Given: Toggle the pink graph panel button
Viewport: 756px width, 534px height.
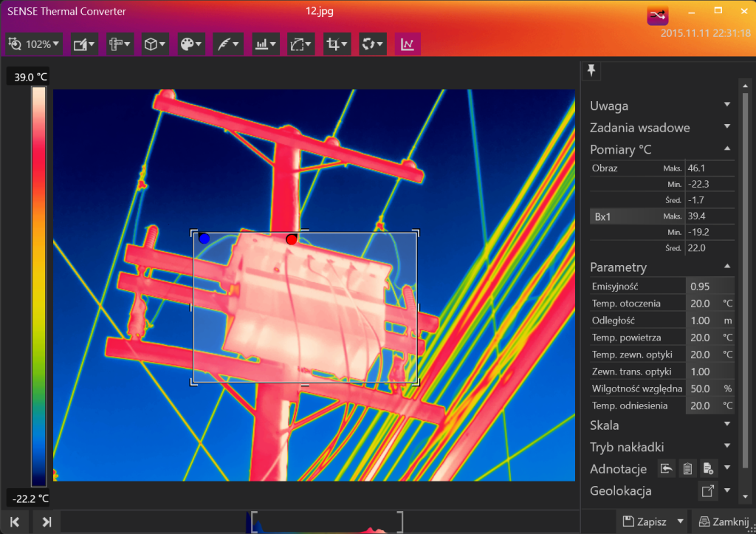Looking at the screenshot, I should [408, 44].
